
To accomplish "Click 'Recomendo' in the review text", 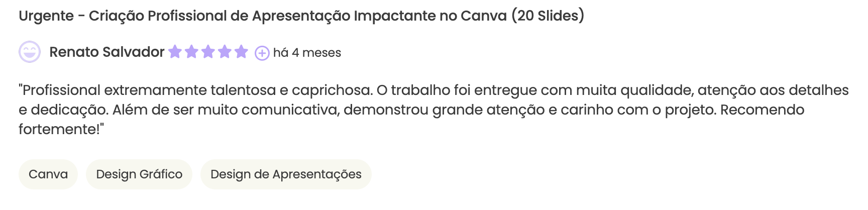I will click(762, 110).
